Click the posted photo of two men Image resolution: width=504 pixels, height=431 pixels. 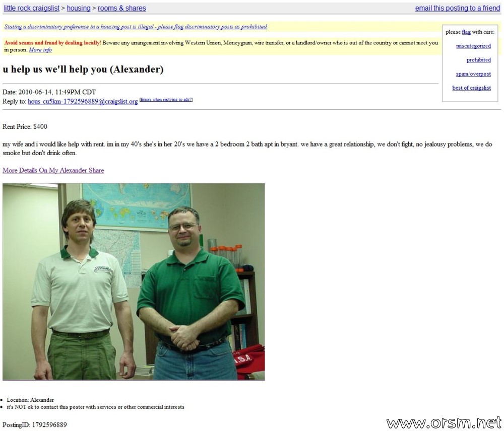coord(134,281)
